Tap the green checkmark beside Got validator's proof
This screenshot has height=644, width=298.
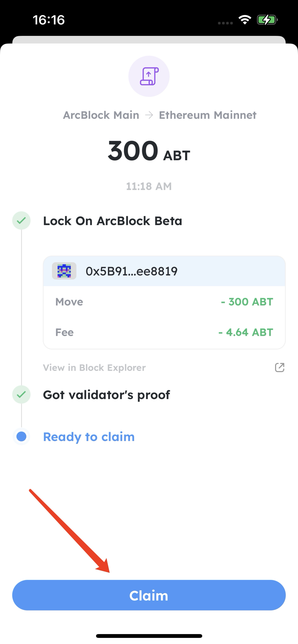[21, 394]
